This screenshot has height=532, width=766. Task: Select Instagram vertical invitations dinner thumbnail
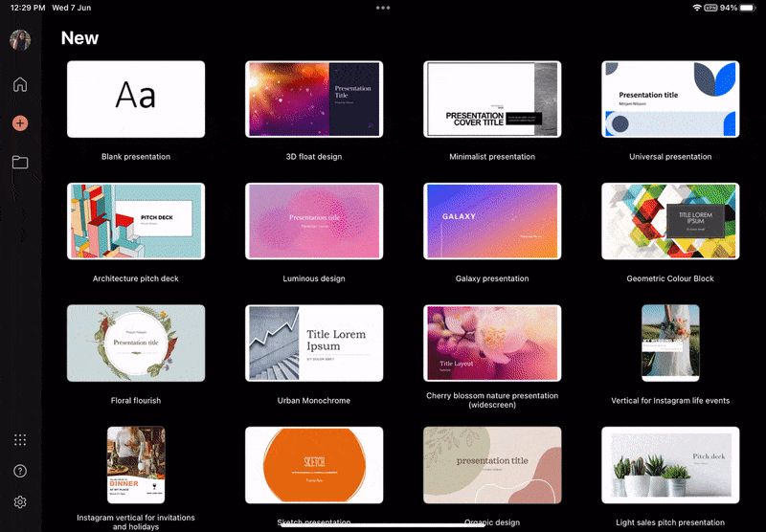coord(136,465)
